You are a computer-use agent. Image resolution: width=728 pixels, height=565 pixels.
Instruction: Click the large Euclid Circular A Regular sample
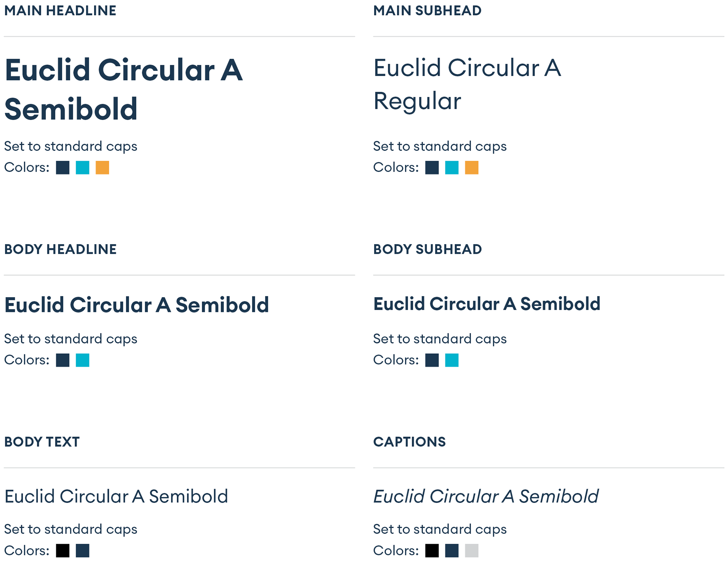(x=467, y=85)
